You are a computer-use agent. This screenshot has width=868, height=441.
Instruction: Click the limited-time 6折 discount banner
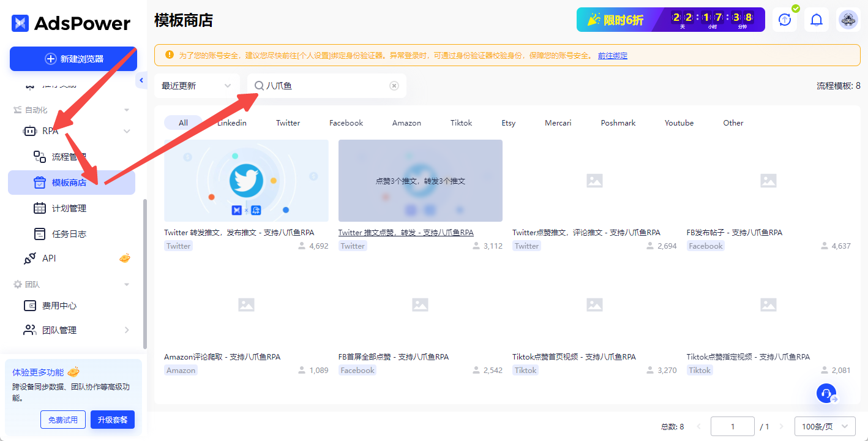671,20
